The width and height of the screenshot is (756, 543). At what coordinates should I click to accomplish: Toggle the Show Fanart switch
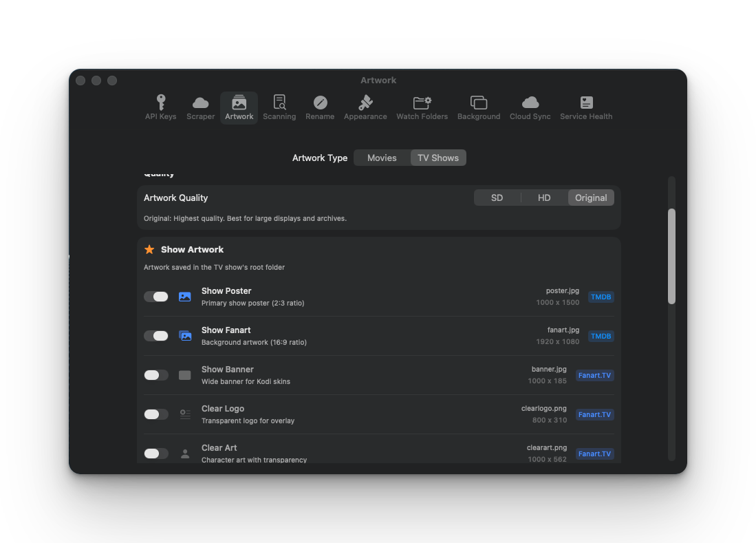click(156, 336)
